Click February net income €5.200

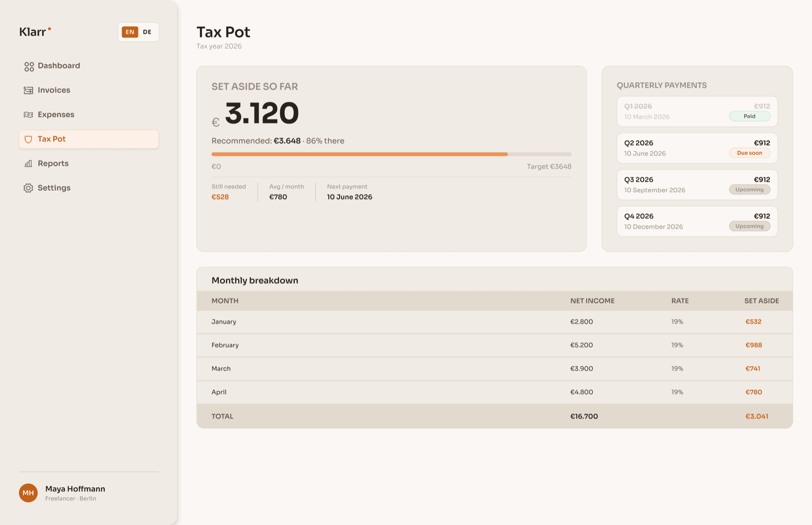click(581, 345)
